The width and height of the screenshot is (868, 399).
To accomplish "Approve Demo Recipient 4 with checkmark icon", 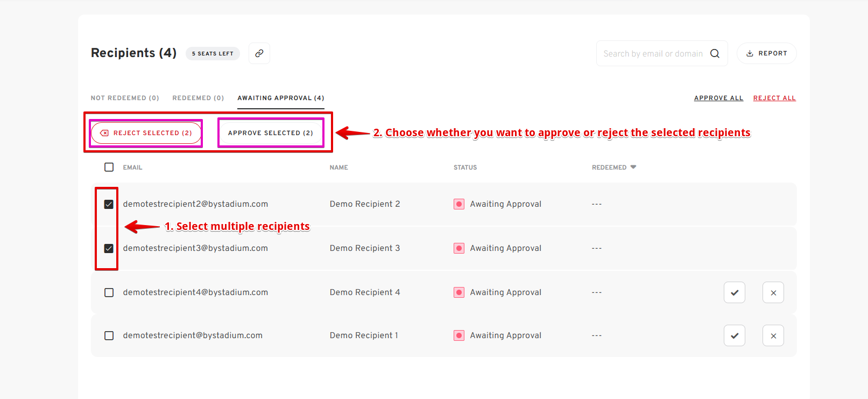I will [x=734, y=292].
